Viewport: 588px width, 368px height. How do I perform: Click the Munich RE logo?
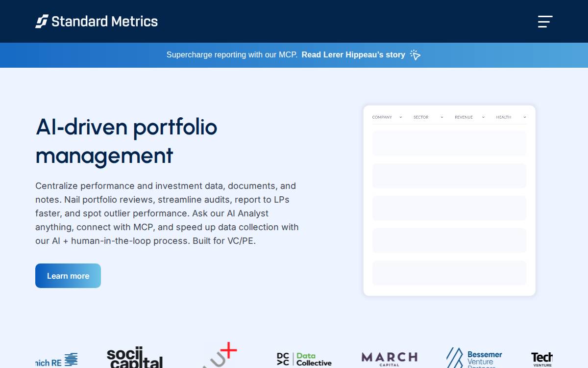(x=56, y=360)
